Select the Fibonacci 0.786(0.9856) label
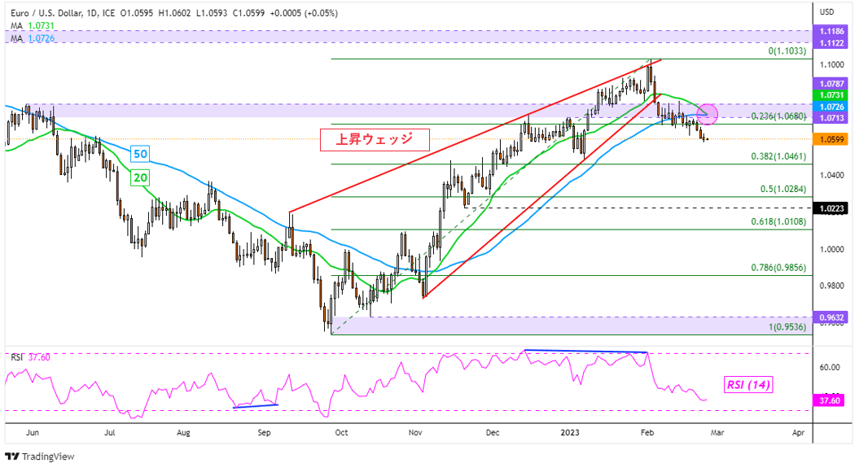Viewport: 868px width, 472px height. [x=778, y=267]
